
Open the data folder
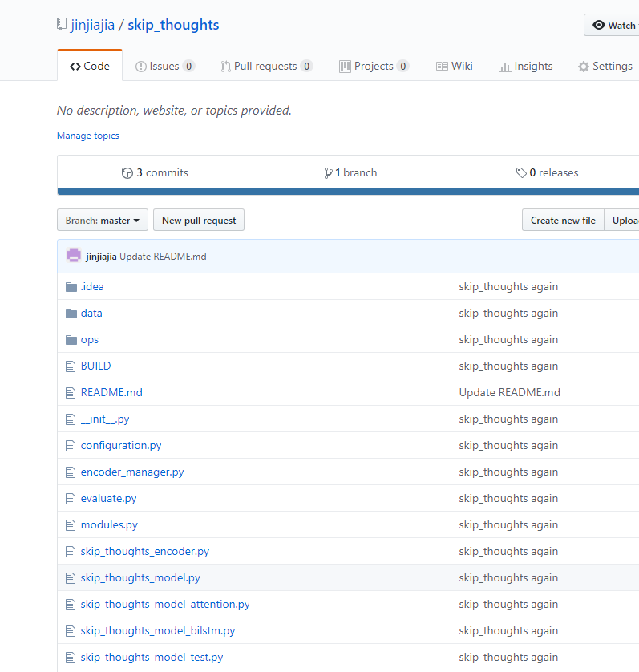click(91, 314)
